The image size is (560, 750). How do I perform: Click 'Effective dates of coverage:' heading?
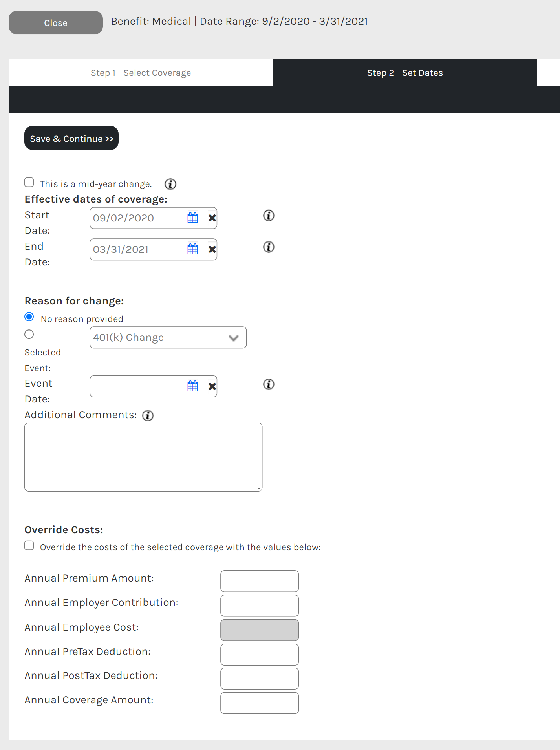[x=96, y=199]
